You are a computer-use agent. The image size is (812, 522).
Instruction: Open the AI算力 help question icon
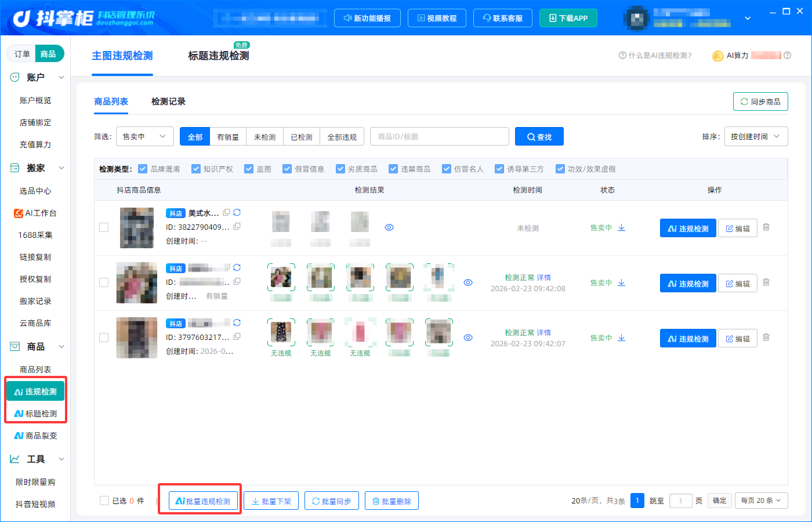coord(787,55)
